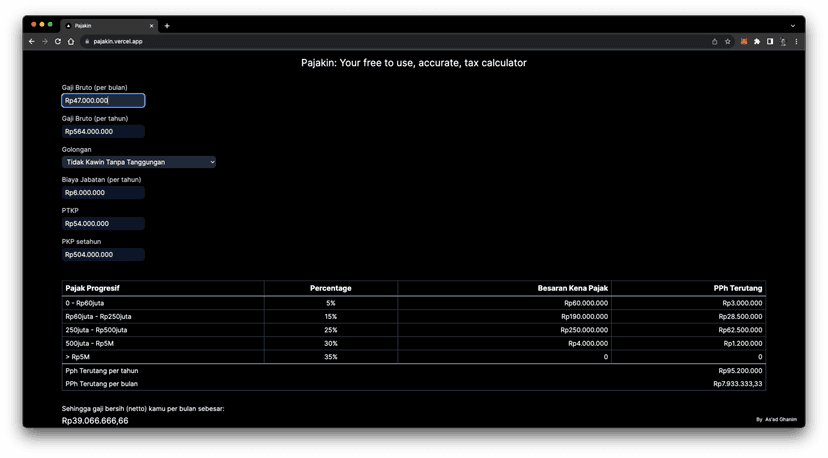Reload the Pajakin page
The height and width of the screenshot is (458, 828).
coord(58,41)
